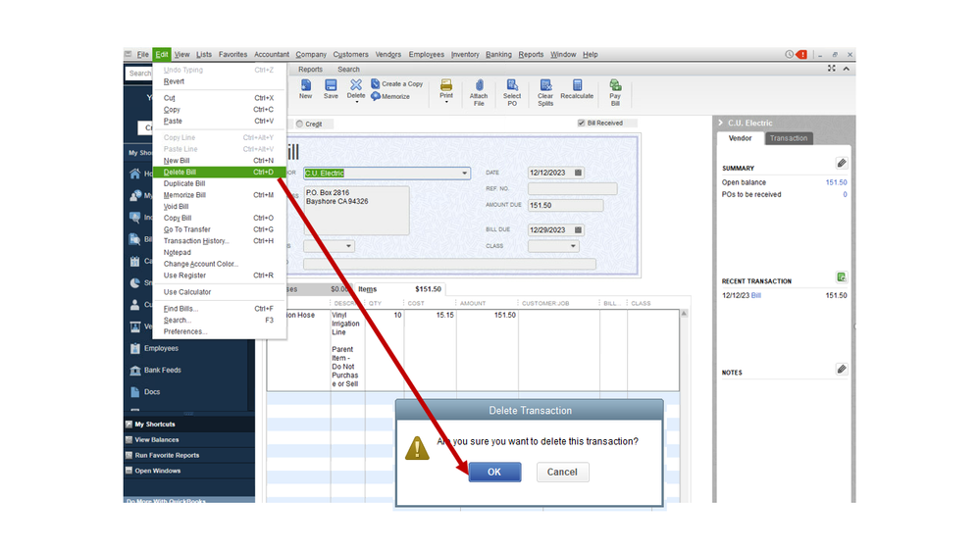Edit the Notes pencil icon
980x551 pixels.
tap(842, 370)
